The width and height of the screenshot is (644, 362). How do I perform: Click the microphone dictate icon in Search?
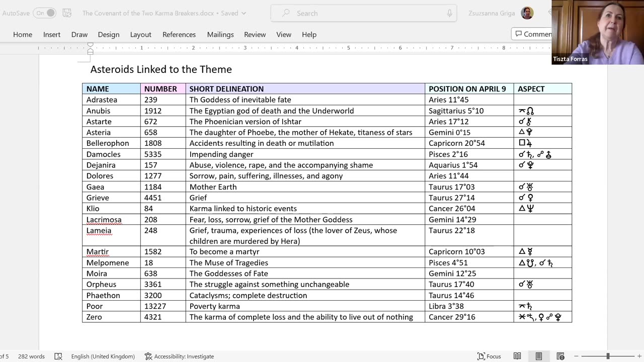point(449,13)
